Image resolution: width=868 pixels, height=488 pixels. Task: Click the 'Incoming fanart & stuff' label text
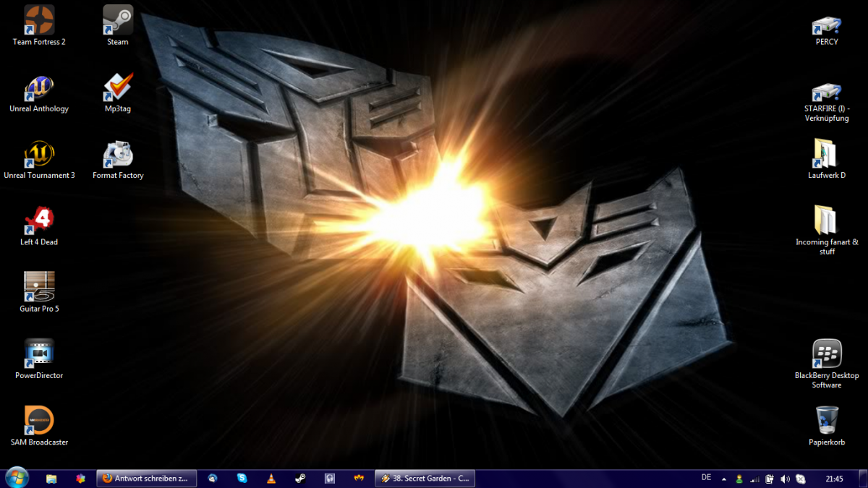tap(827, 247)
